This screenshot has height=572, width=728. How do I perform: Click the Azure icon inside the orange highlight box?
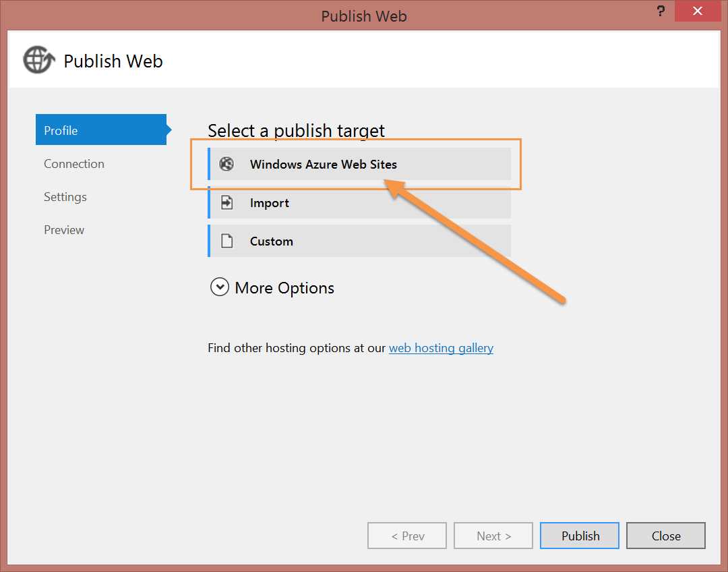pyautogui.click(x=226, y=164)
